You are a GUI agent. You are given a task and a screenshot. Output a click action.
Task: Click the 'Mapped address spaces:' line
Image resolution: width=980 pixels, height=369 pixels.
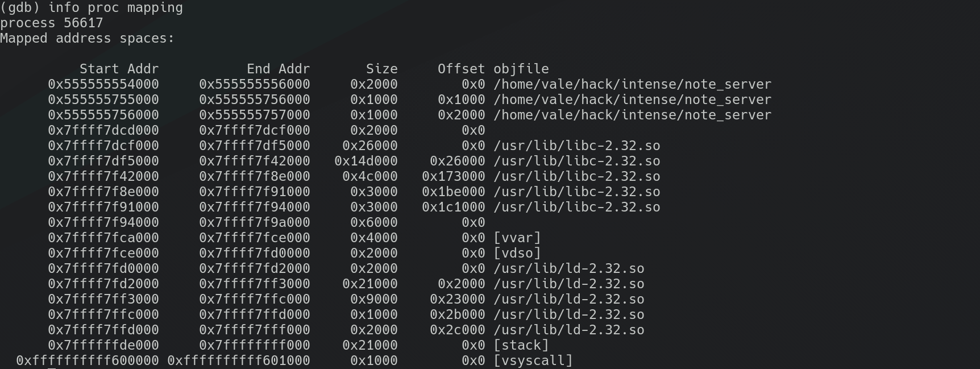pos(88,39)
